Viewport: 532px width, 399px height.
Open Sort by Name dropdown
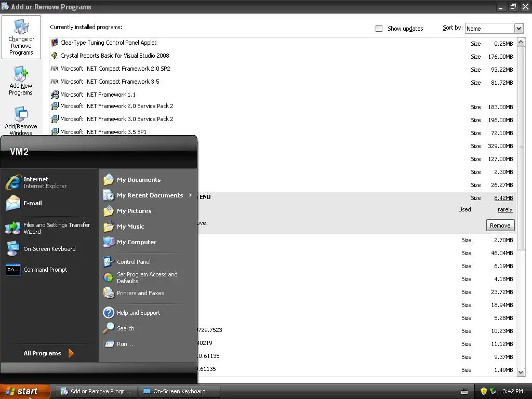[518, 29]
